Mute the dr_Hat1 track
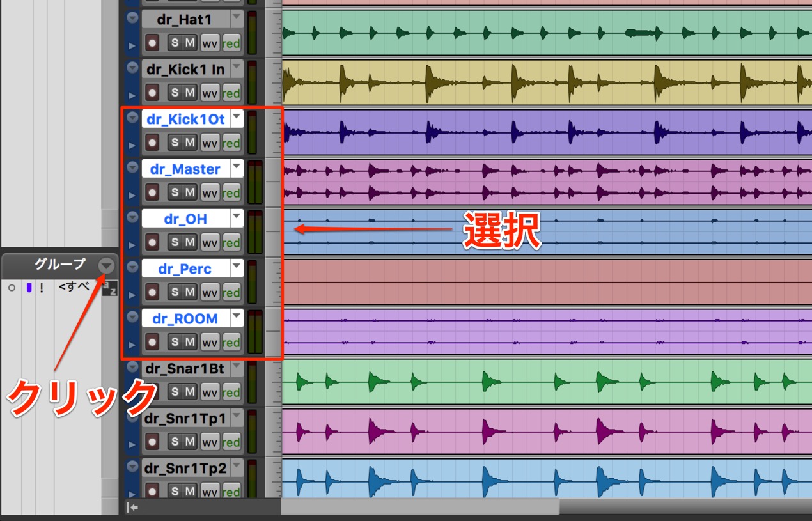Viewport: 812px width, 521px height. coord(190,43)
